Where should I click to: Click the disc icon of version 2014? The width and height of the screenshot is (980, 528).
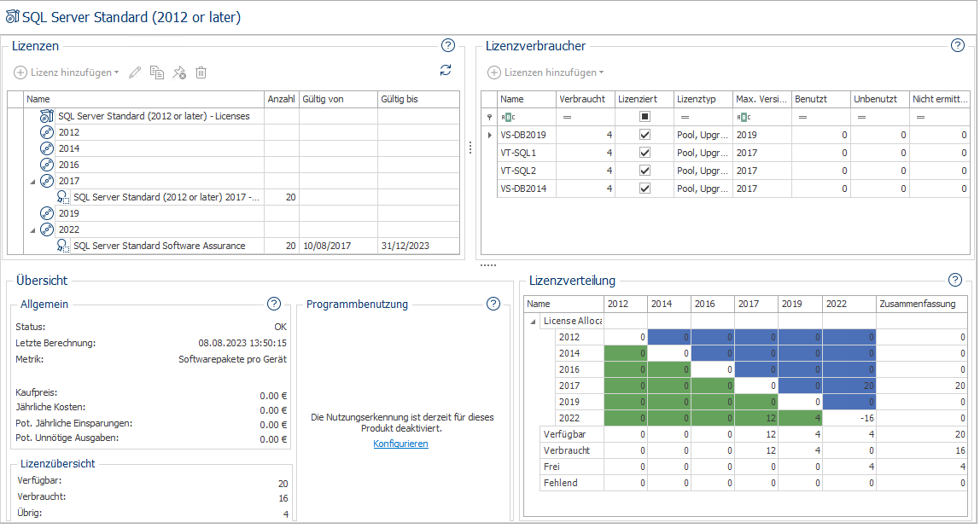click(x=47, y=148)
